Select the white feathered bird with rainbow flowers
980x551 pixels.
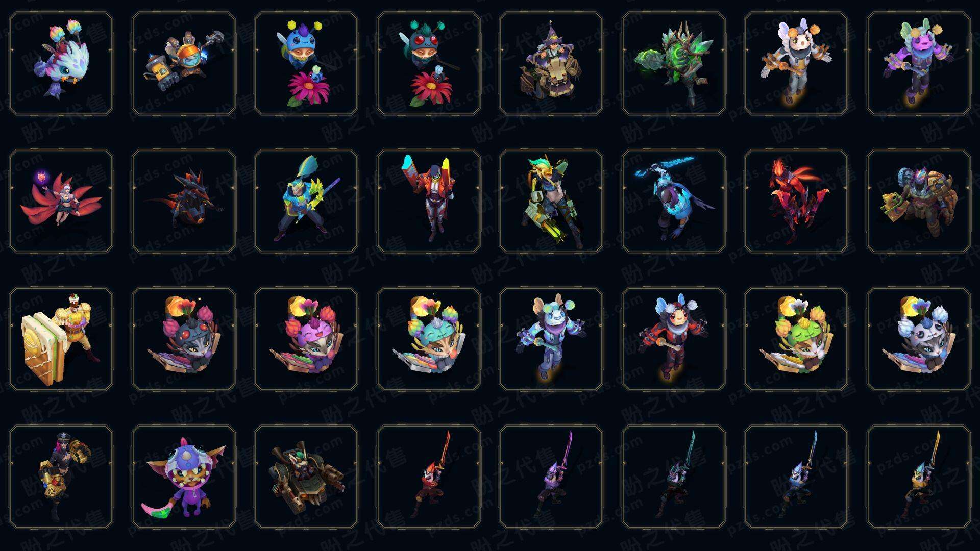tap(61, 64)
